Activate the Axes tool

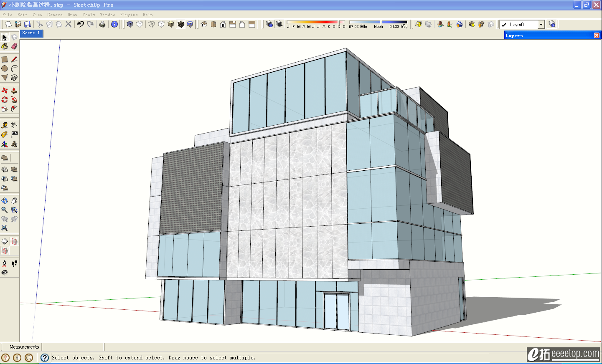pyautogui.click(x=5, y=144)
